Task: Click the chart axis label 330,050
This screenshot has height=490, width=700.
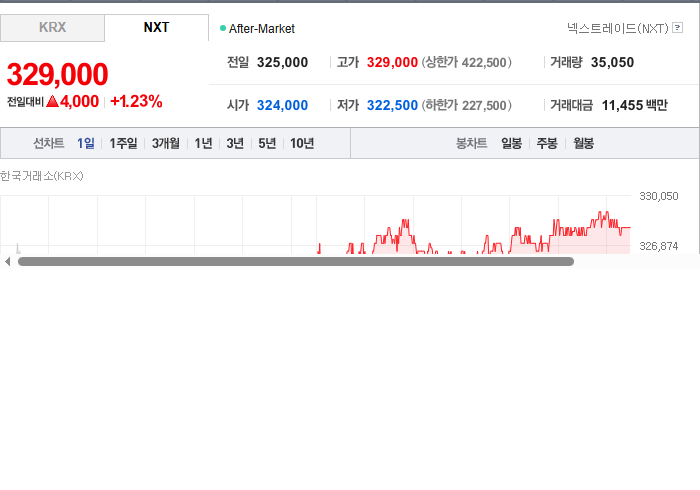Action: tap(658, 196)
